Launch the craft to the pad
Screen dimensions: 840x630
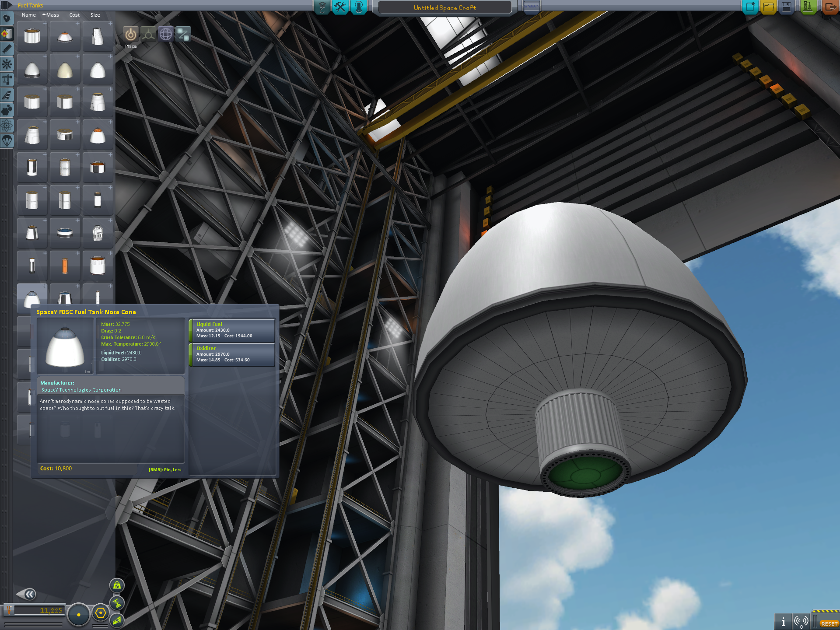[x=808, y=7]
